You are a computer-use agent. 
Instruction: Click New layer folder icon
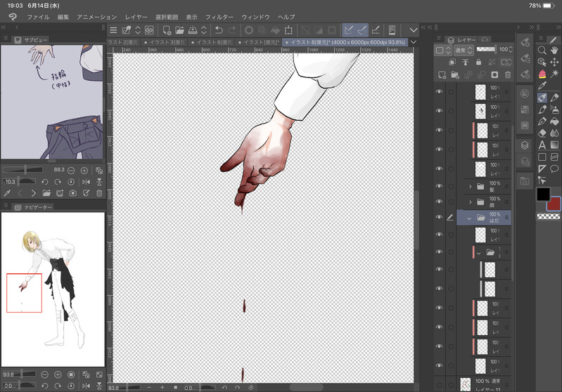pos(455,75)
